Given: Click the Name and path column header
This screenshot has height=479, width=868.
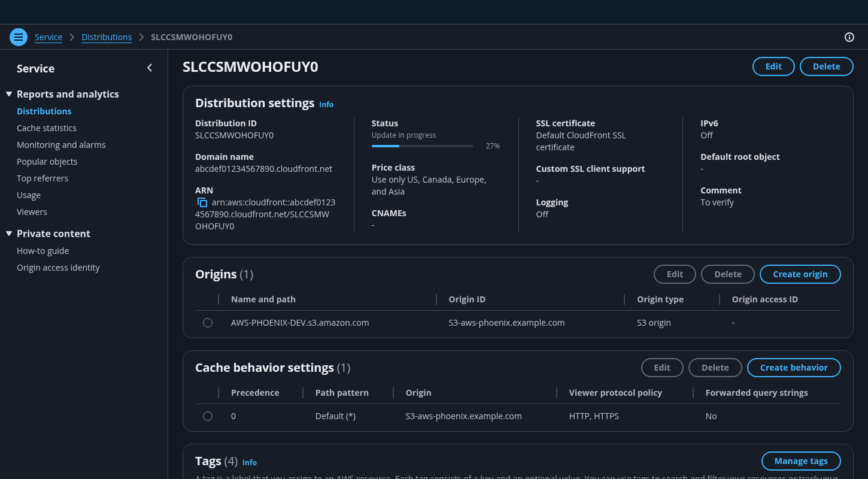Looking at the screenshot, I should [x=263, y=299].
